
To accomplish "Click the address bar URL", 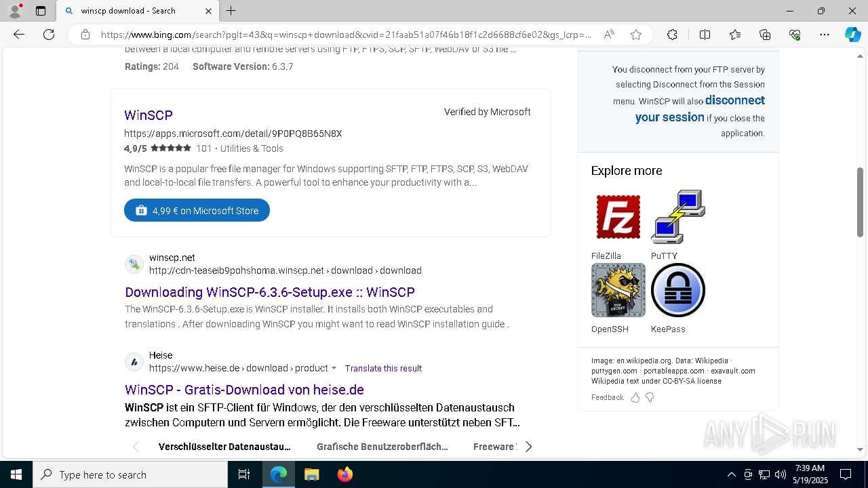I will pyautogui.click(x=346, y=35).
